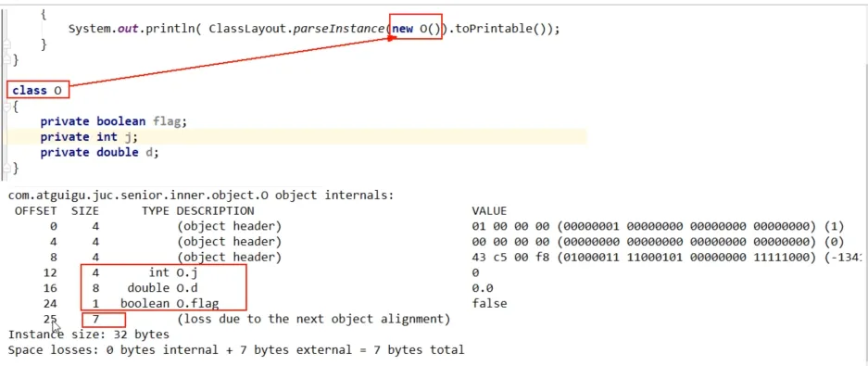The height and width of the screenshot is (366, 868).
Task: Click the offset '16' cell
Action: (x=49, y=288)
